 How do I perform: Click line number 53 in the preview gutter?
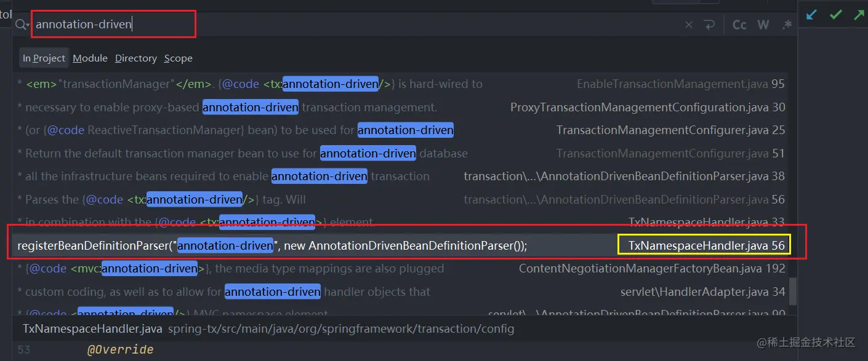23,349
